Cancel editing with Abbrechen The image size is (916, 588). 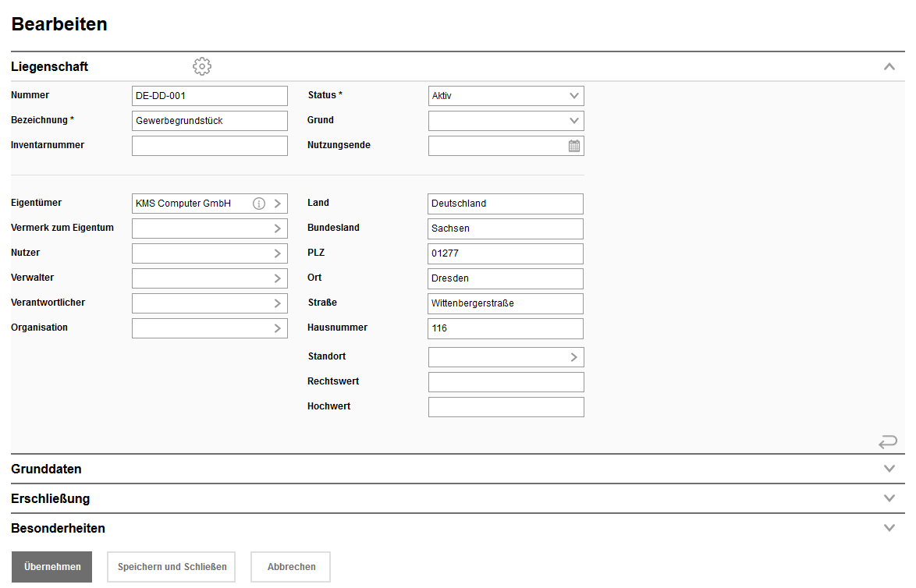click(291, 567)
